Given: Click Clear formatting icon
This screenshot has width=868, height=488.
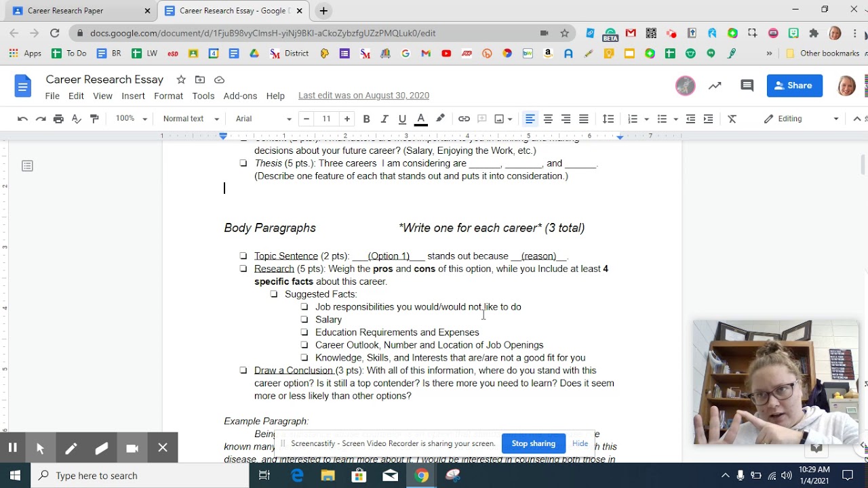Looking at the screenshot, I should pos(732,119).
